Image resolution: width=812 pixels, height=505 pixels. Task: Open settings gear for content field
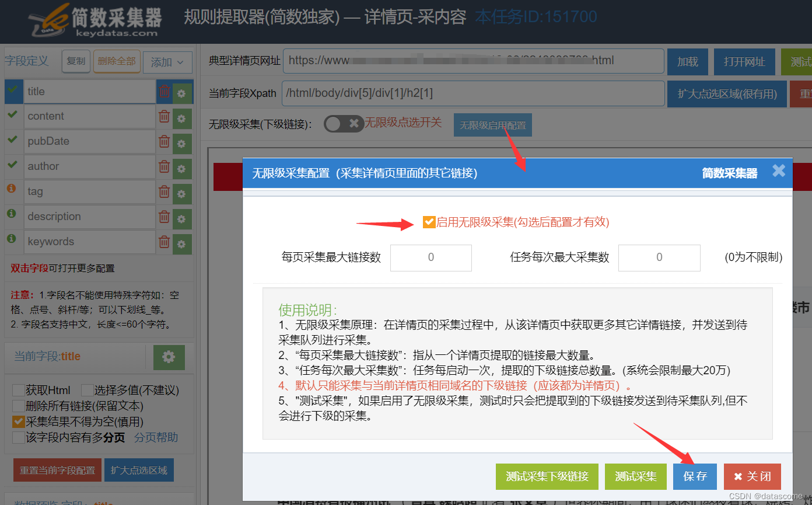coord(182,119)
